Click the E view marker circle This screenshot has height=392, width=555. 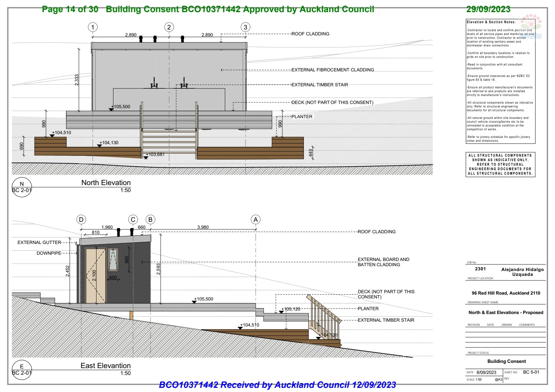point(22,370)
